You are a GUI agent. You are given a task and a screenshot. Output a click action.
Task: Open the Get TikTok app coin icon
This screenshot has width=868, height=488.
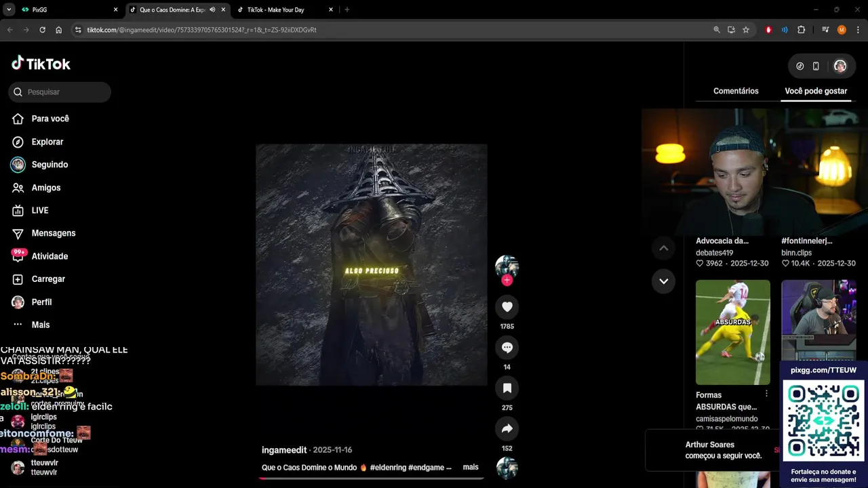click(x=800, y=66)
